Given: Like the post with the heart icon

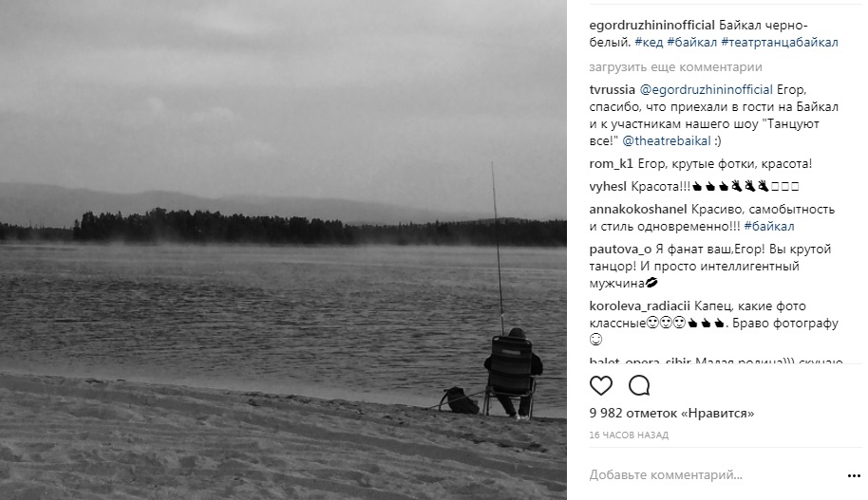Looking at the screenshot, I should click(x=600, y=385).
